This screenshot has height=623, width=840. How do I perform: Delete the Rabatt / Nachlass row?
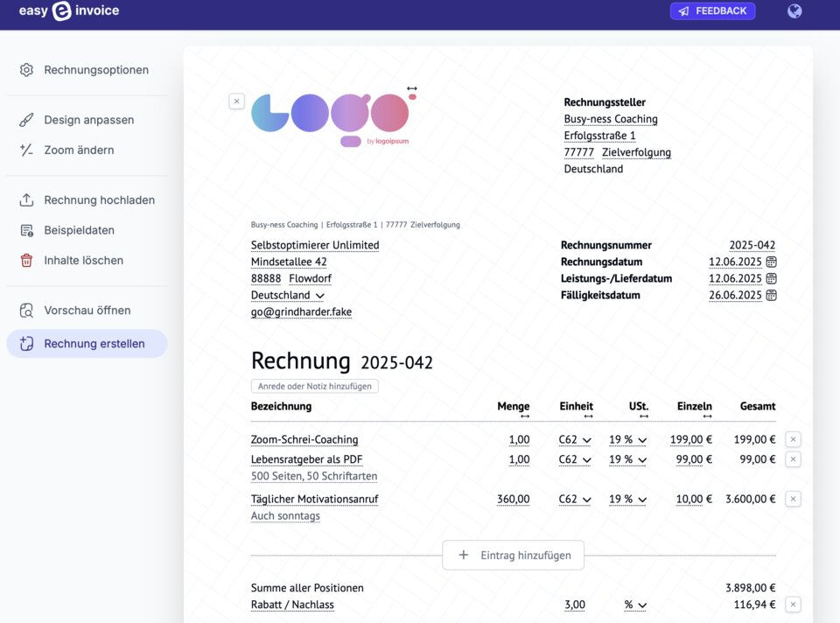(793, 604)
